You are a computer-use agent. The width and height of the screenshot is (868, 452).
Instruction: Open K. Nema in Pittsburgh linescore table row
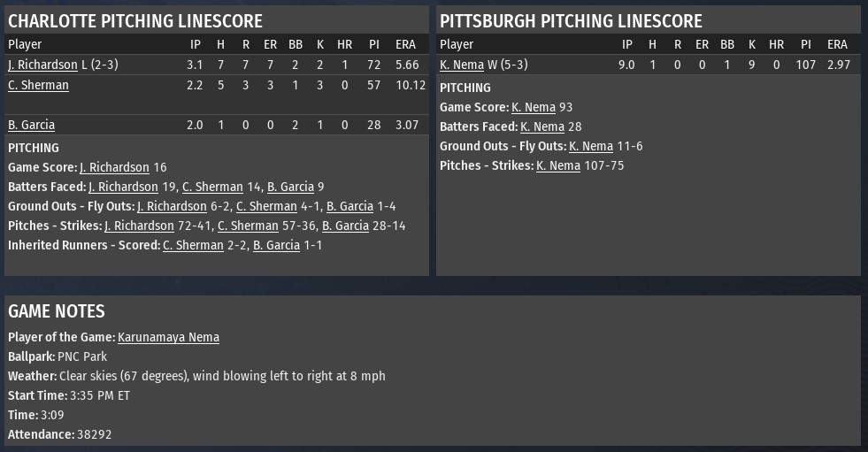(x=462, y=65)
